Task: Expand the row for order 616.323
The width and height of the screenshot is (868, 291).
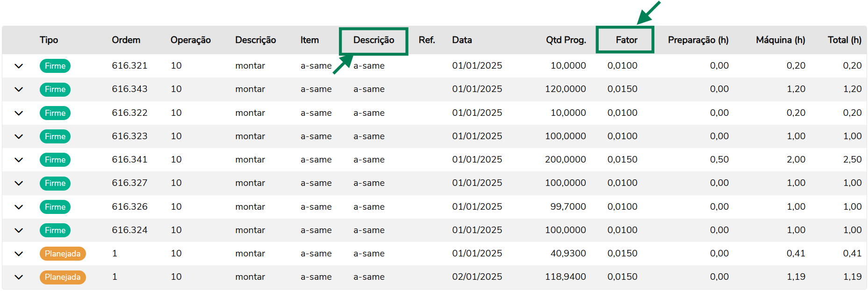Action: pyautogui.click(x=19, y=136)
